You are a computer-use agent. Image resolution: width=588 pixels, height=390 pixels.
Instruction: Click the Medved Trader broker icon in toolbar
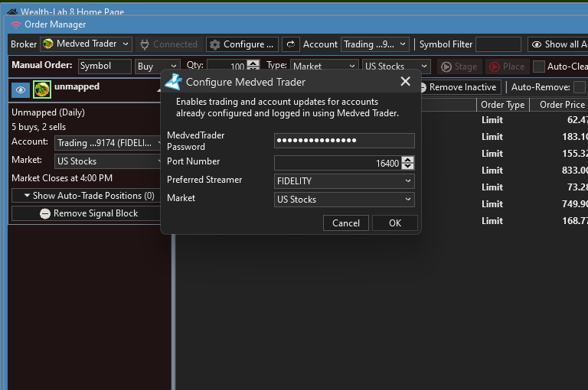[x=48, y=44]
